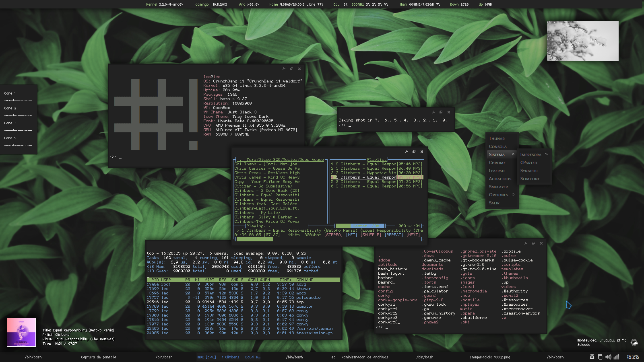Image resolution: width=644 pixels, height=362 pixels.
Task: Toggle SHUFFLE mode in MOC
Action: (371, 235)
